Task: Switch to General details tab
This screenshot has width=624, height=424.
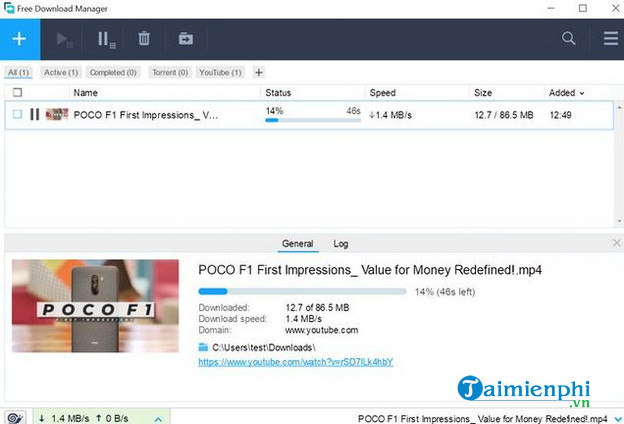Action: point(297,244)
